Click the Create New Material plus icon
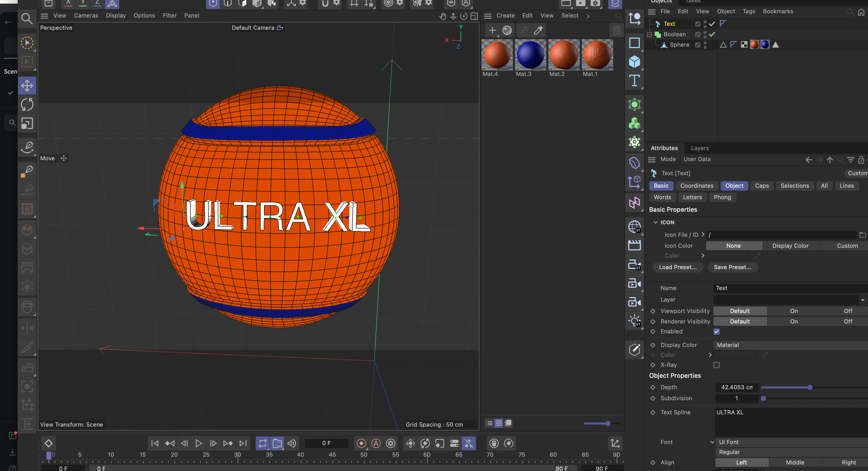The width and height of the screenshot is (868, 471). pos(492,30)
